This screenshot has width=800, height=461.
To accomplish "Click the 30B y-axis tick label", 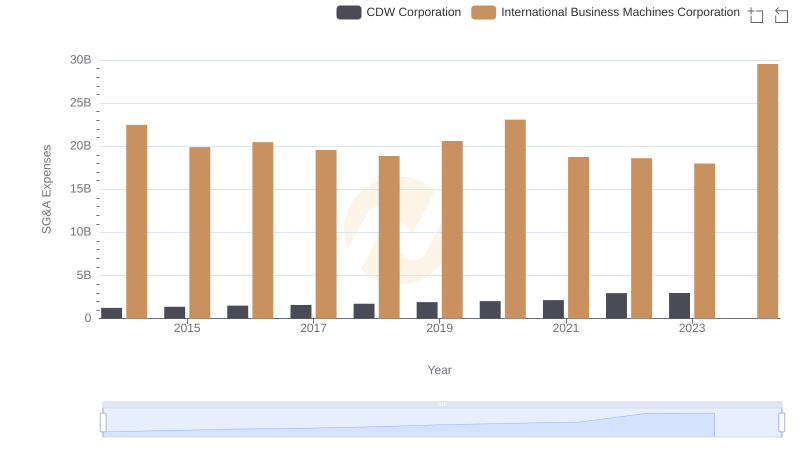I will click(80, 60).
